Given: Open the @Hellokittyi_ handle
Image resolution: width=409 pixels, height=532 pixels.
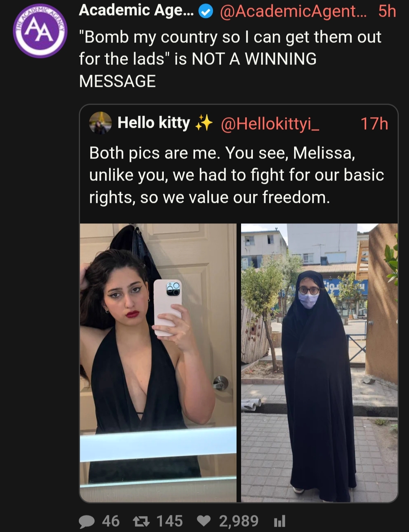Looking at the screenshot, I should click(270, 124).
